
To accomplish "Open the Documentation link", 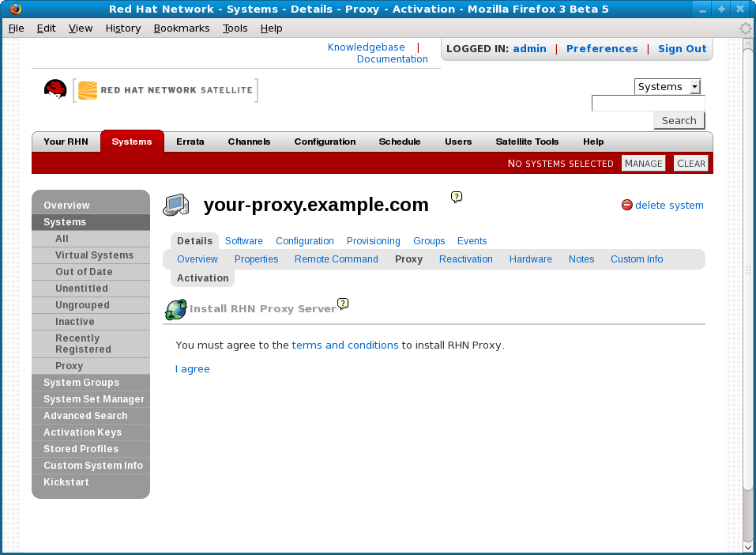I will 392,59.
